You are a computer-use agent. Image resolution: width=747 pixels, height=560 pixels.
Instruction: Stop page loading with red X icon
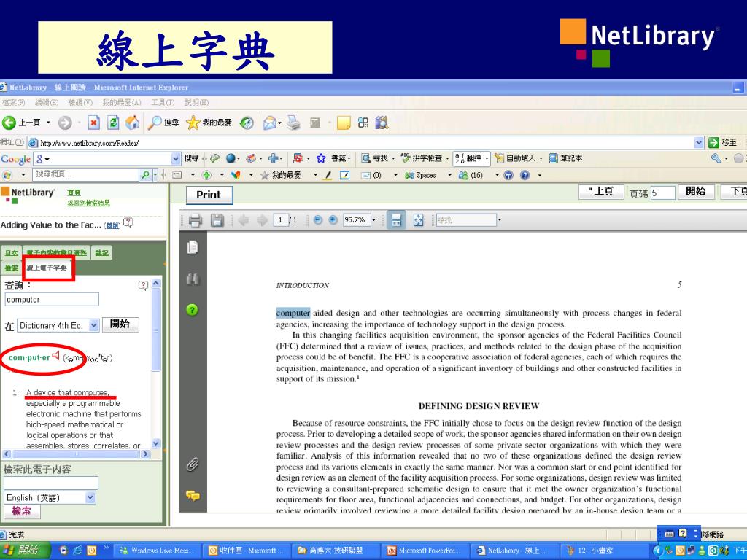pos(94,122)
